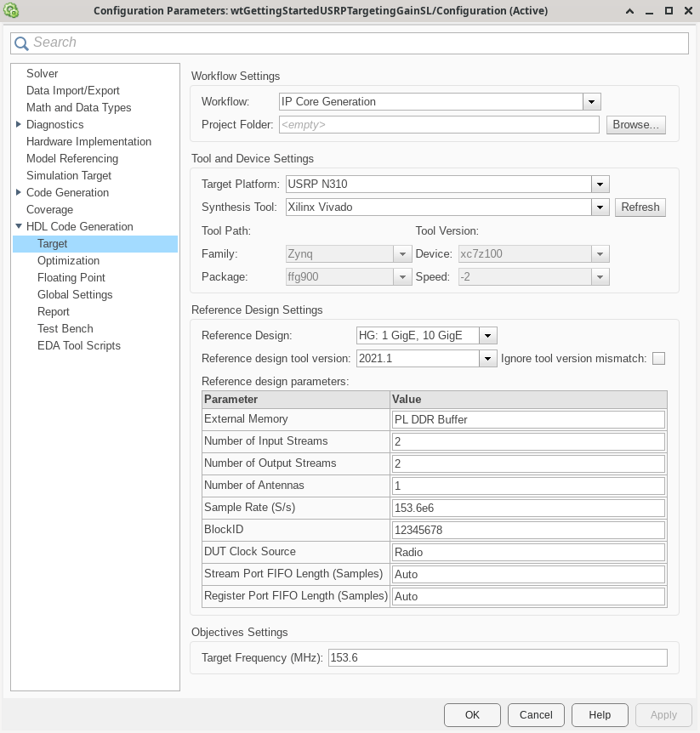The height and width of the screenshot is (733, 700).
Task: Expand the Code Generation tree node
Action: click(18, 192)
